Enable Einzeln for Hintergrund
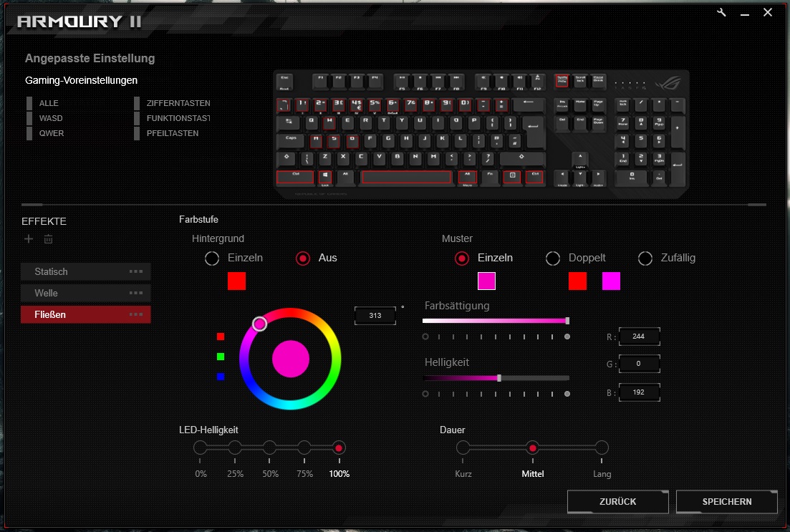This screenshot has width=790, height=532. [x=212, y=258]
